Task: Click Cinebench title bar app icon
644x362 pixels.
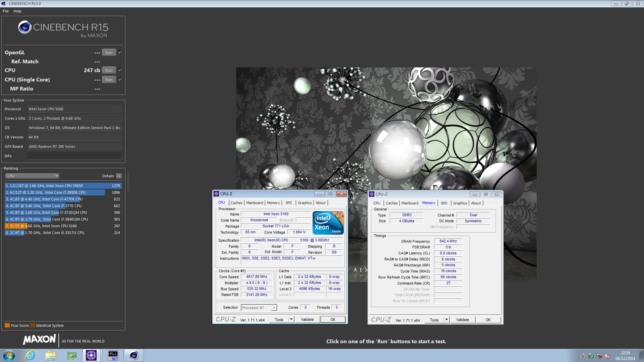Action: (4, 3)
